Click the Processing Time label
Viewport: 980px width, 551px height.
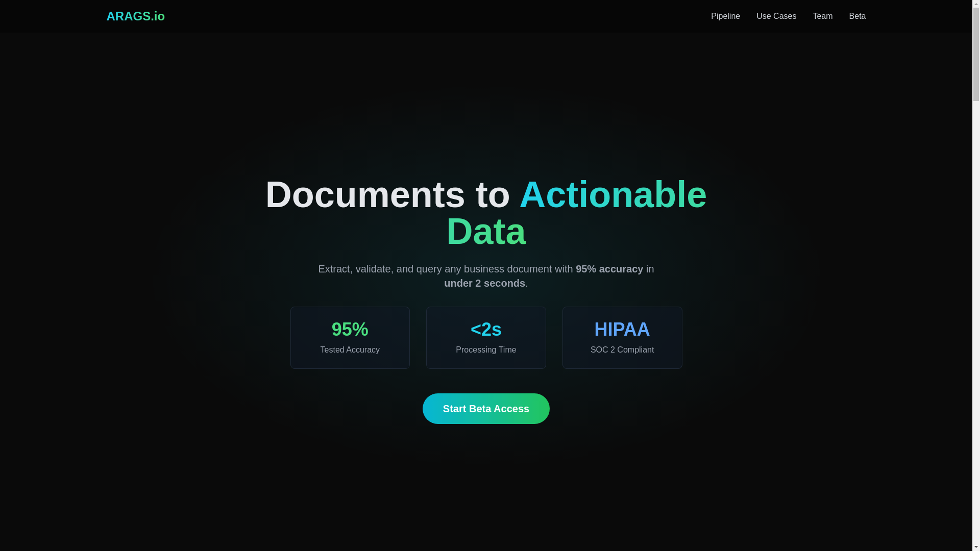pos(485,350)
